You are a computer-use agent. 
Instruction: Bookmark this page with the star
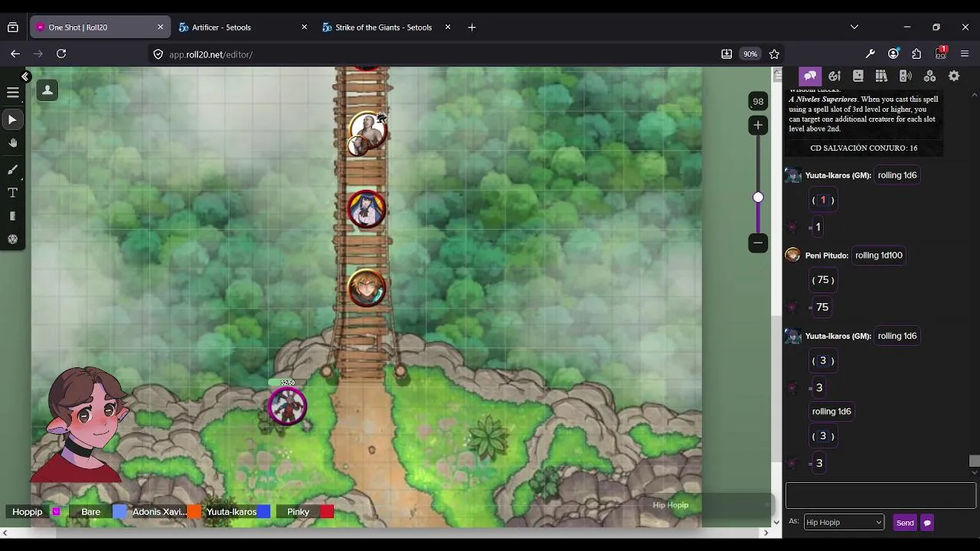pyautogui.click(x=774, y=54)
